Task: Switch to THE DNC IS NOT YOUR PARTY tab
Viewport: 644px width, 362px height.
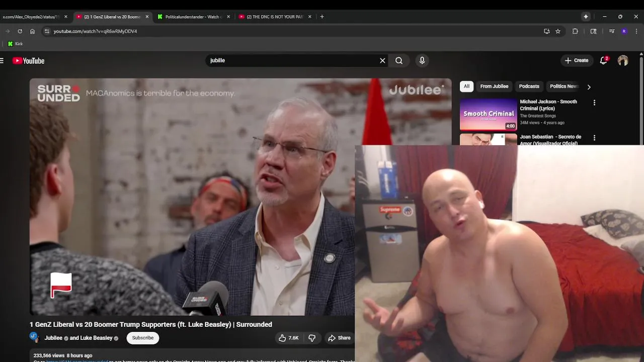Action: [275, 17]
